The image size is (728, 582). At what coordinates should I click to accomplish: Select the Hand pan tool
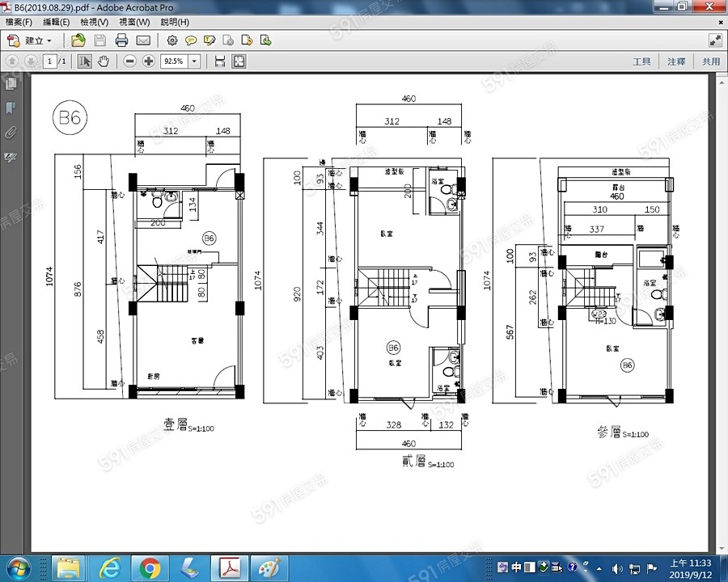tap(104, 61)
